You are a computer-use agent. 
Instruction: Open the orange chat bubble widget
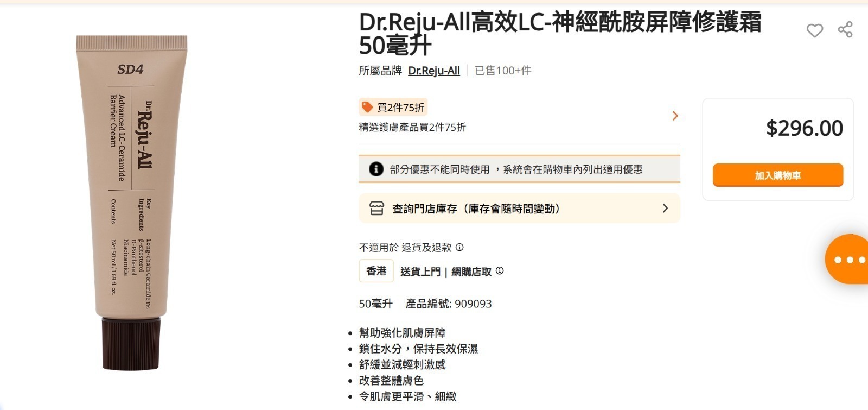tap(847, 260)
